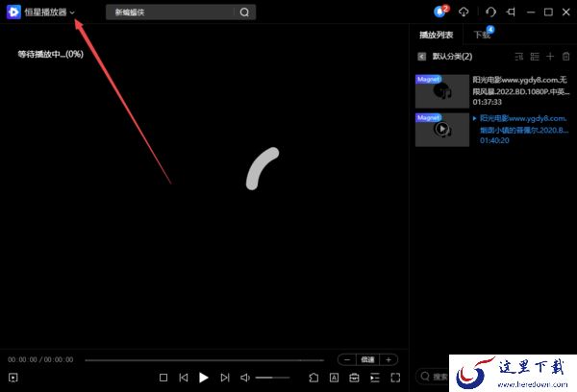Toggle the playlist panel icon
Image resolution: width=577 pixels, height=392 pixels.
click(x=375, y=378)
